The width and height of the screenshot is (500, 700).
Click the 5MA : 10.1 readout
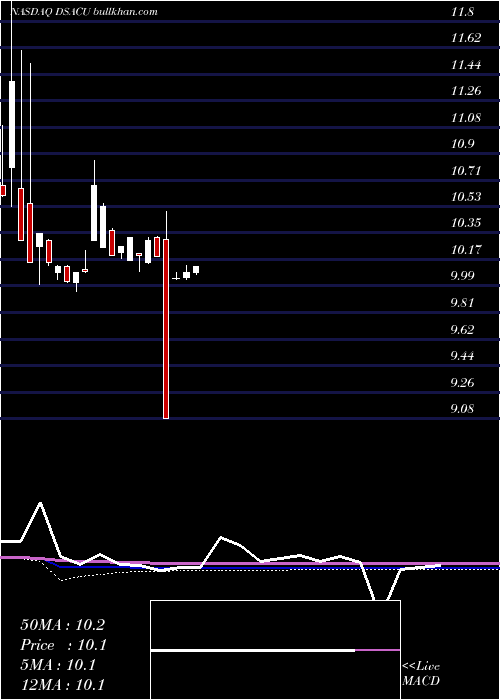pyautogui.click(x=58, y=665)
